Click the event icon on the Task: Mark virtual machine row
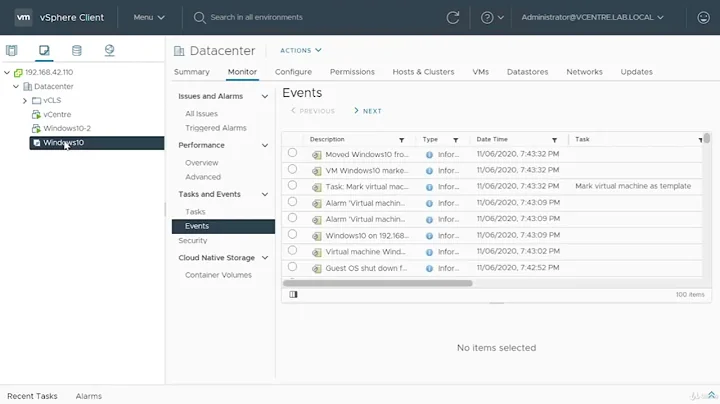This screenshot has height=404, width=720. tap(316, 187)
